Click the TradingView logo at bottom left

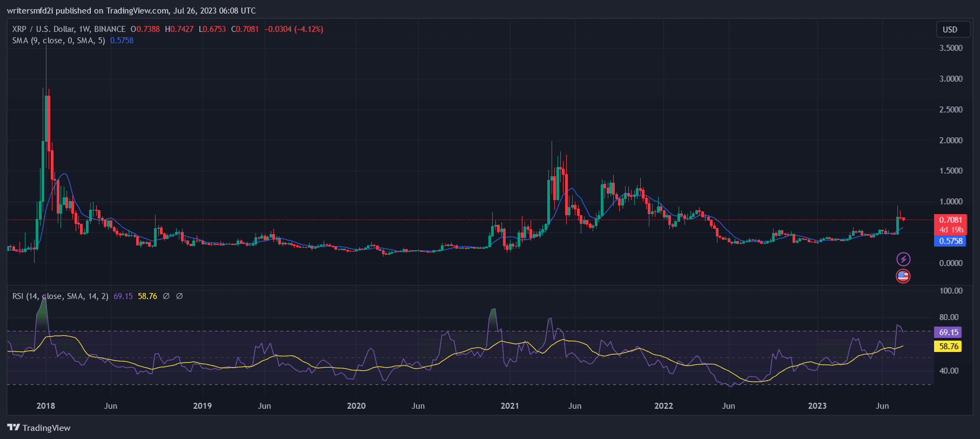(x=39, y=428)
